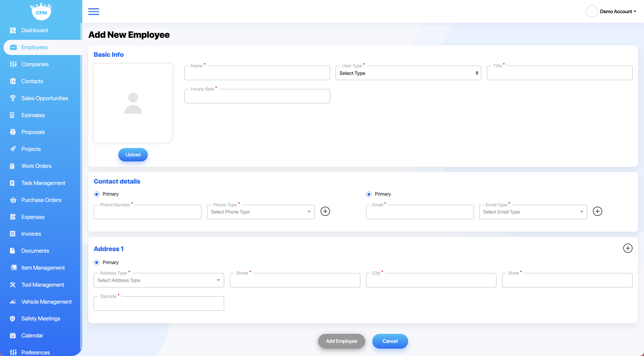Click the Phone Number input field
644x356 pixels.
tap(148, 212)
